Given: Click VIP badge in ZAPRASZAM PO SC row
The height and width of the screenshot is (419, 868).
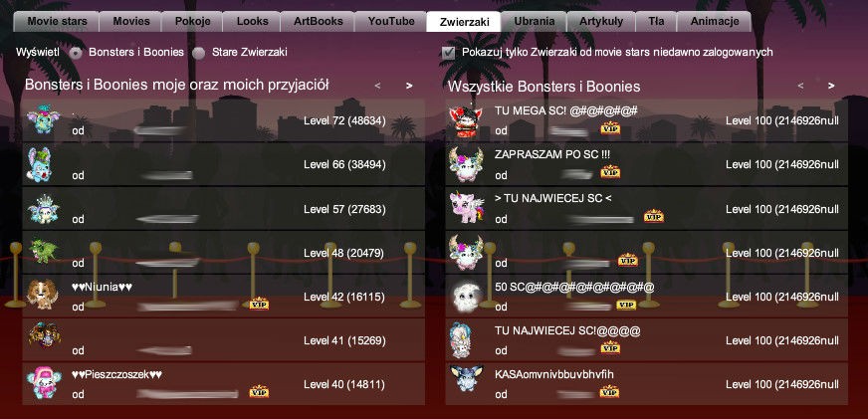Looking at the screenshot, I should 610,173.
